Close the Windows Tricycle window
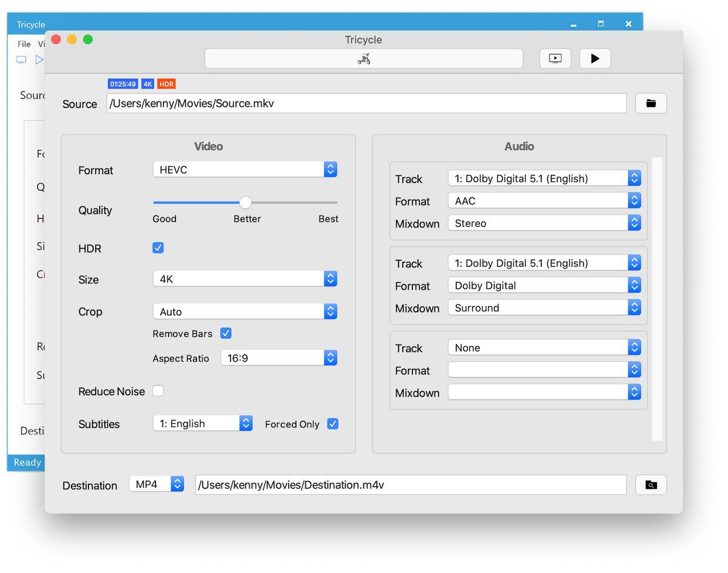Viewport: 728px width, 573px height. (629, 24)
